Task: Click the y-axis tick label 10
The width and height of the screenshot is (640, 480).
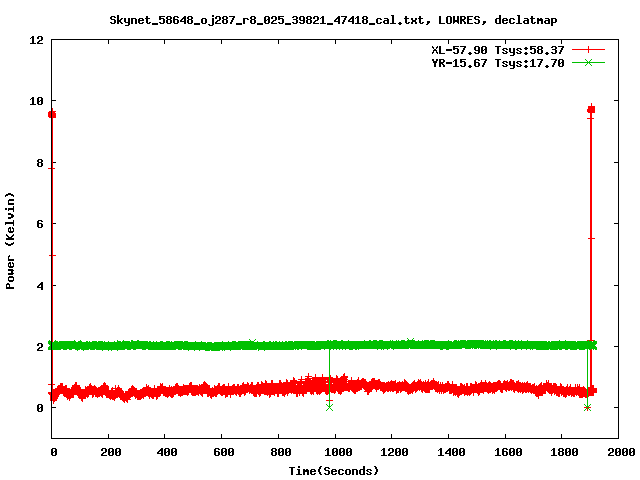Action: point(36,101)
